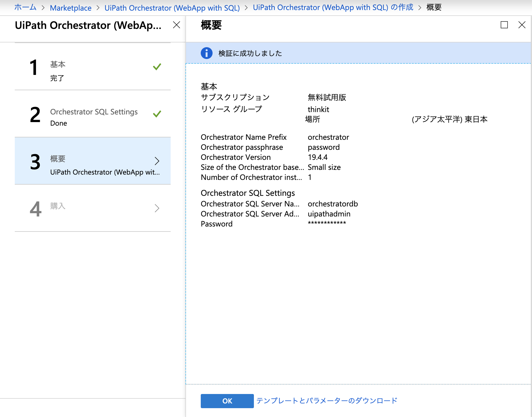This screenshot has height=417, width=532.
Task: Expand step 3 概要 chevron
Action: (157, 161)
